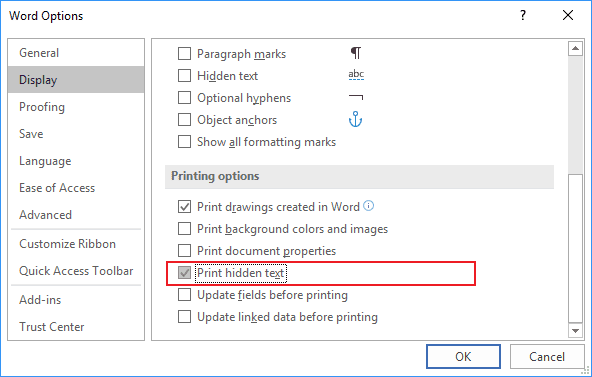
Task: Select the Display category
Action: (x=76, y=80)
